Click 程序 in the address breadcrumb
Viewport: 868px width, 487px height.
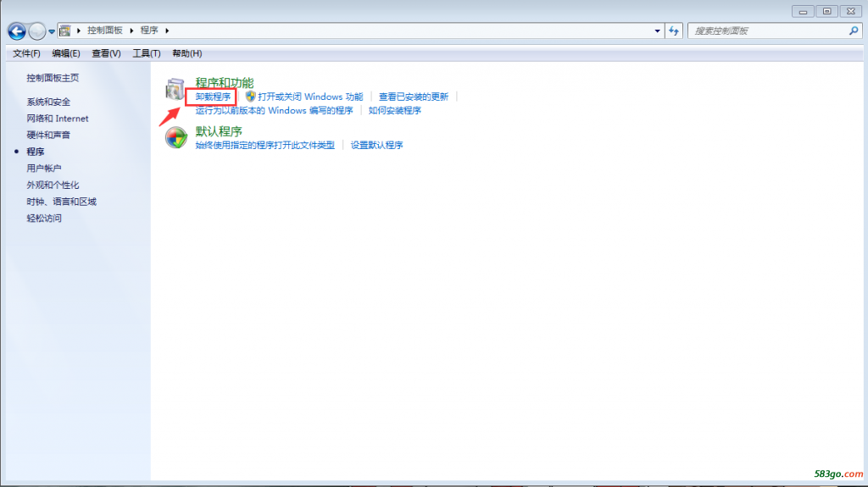click(149, 30)
